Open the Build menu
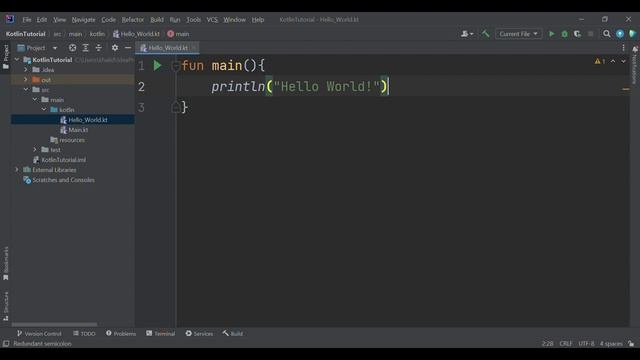The height and width of the screenshot is (360, 640). 157,20
